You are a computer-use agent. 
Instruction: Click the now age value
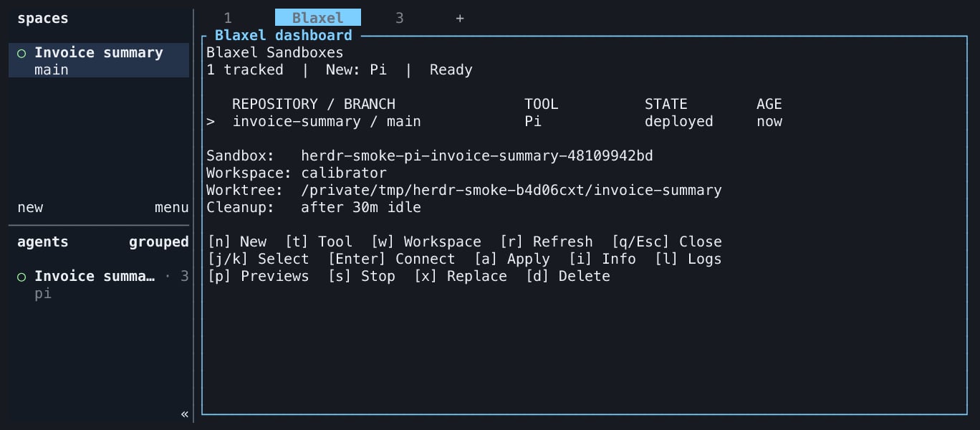(769, 122)
